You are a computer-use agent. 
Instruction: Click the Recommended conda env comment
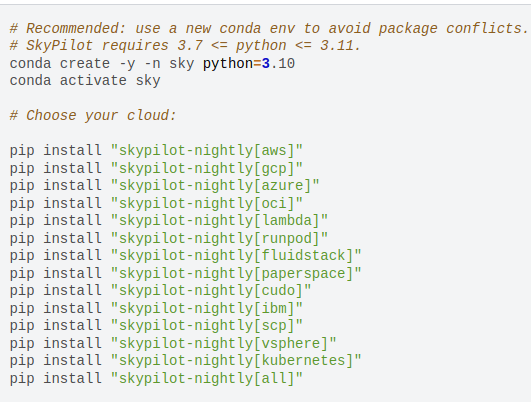tap(269, 28)
